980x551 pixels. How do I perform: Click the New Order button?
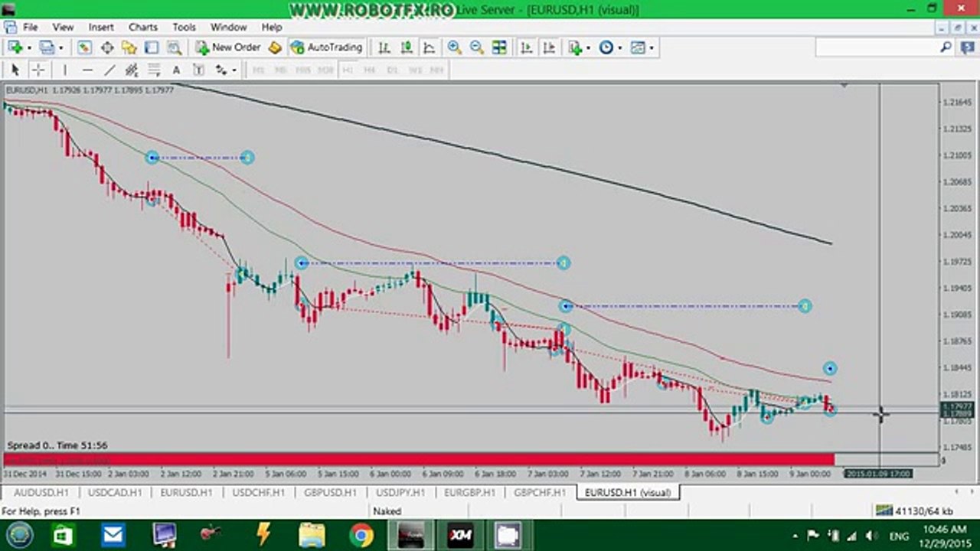point(228,47)
